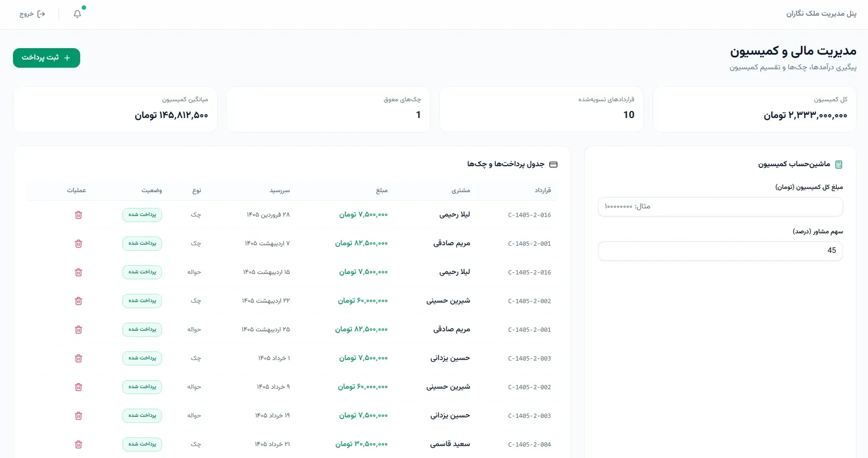Screen dimensions: 868x458
Task: Click شیرین حسینی in the ۲۲ اردیبهشت row
Action: (x=448, y=301)
